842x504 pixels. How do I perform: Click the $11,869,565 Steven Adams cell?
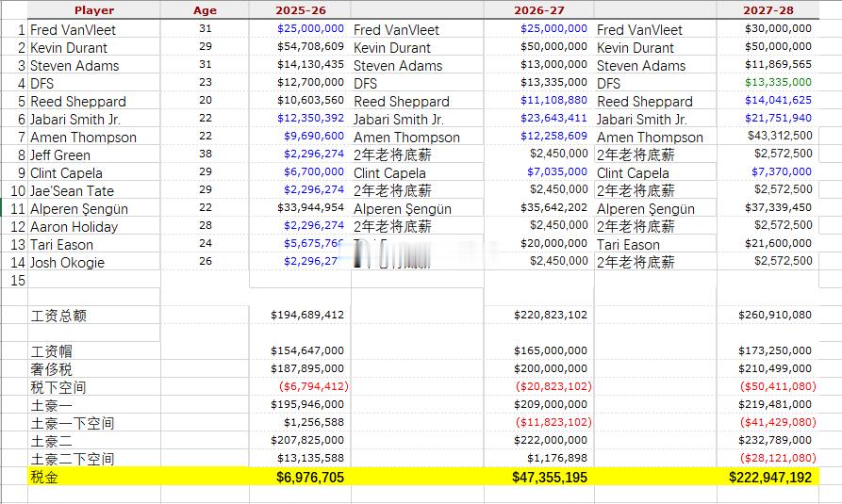click(778, 64)
